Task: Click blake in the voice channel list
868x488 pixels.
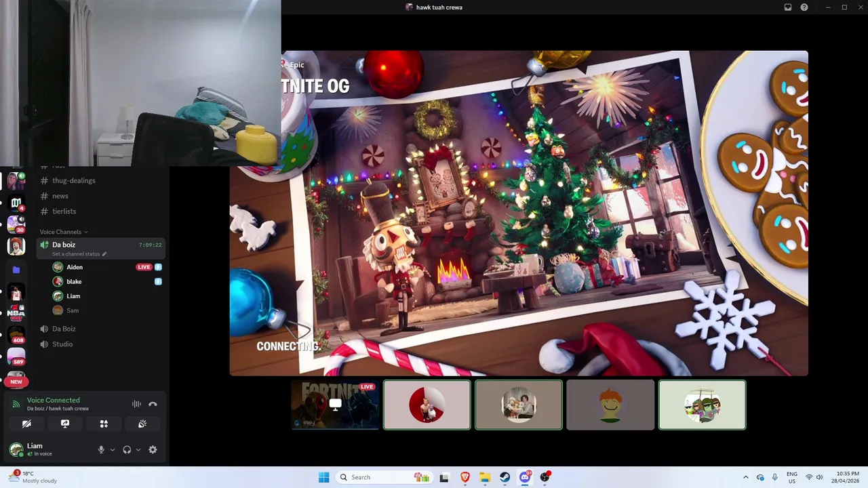Action: pos(74,281)
